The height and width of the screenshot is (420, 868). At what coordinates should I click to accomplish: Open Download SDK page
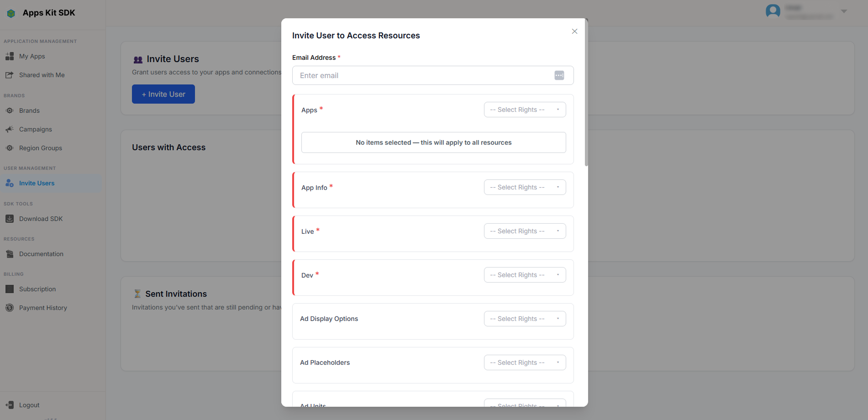41,219
